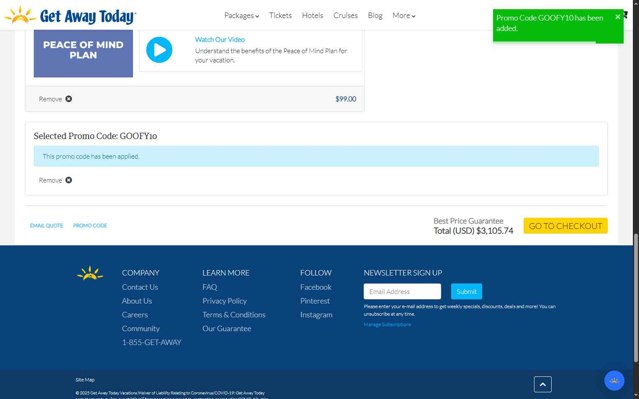The width and height of the screenshot is (639, 399).
Task: Click the footer sun logo icon
Action: tap(90, 273)
